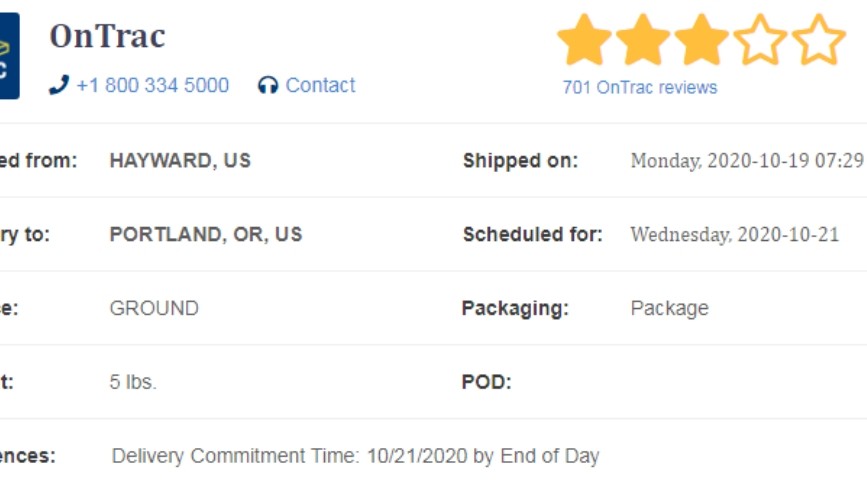The height and width of the screenshot is (487, 867).
Task: Click the third gold rating star
Action: (702, 40)
